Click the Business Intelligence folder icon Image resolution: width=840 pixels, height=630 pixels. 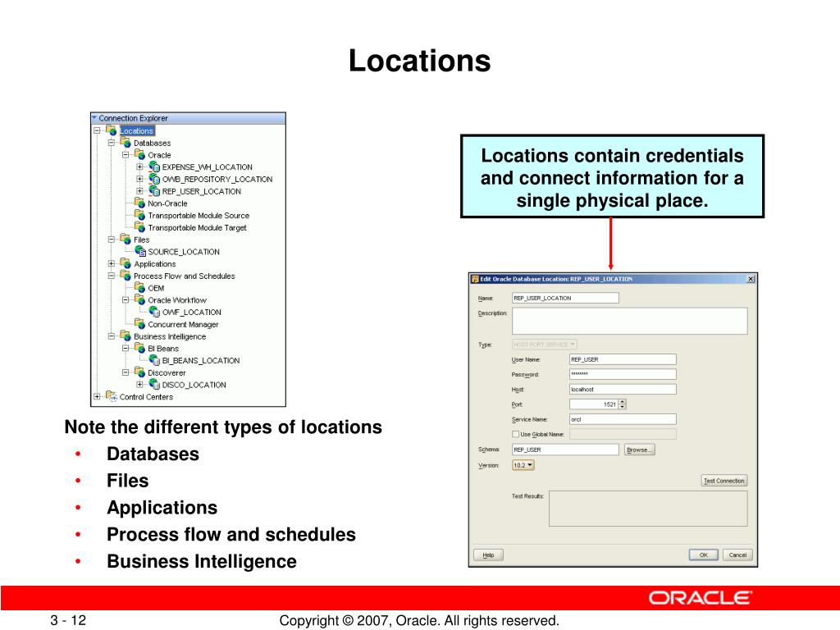pyautogui.click(x=126, y=336)
